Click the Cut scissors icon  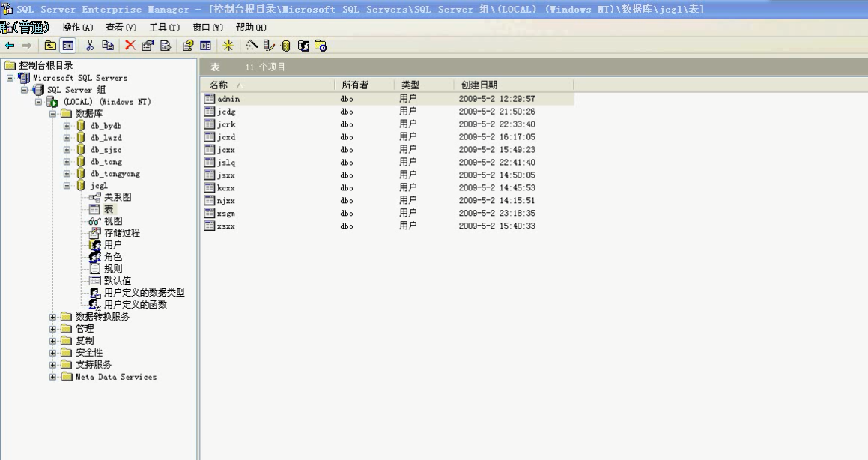point(90,46)
